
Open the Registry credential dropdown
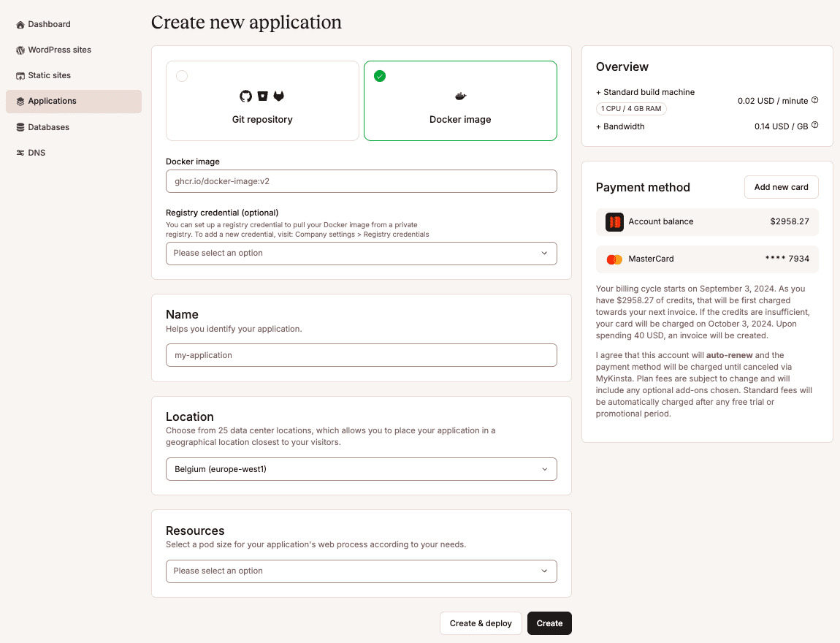point(361,254)
